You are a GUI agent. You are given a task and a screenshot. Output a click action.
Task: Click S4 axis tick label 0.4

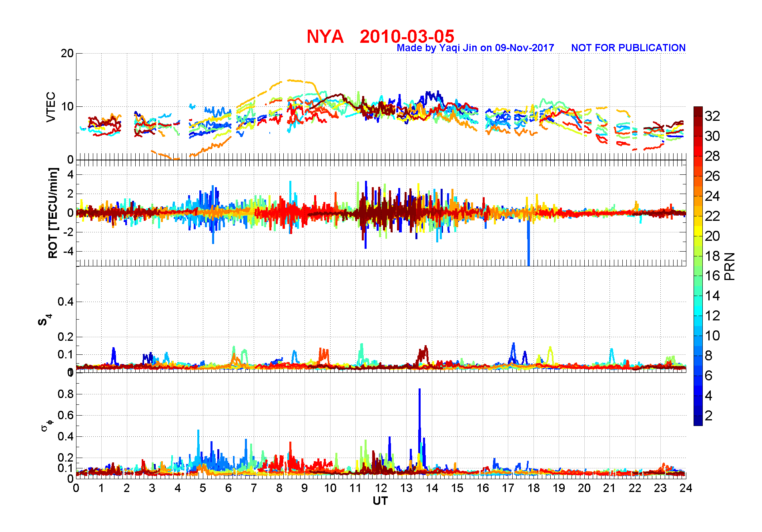66,302
